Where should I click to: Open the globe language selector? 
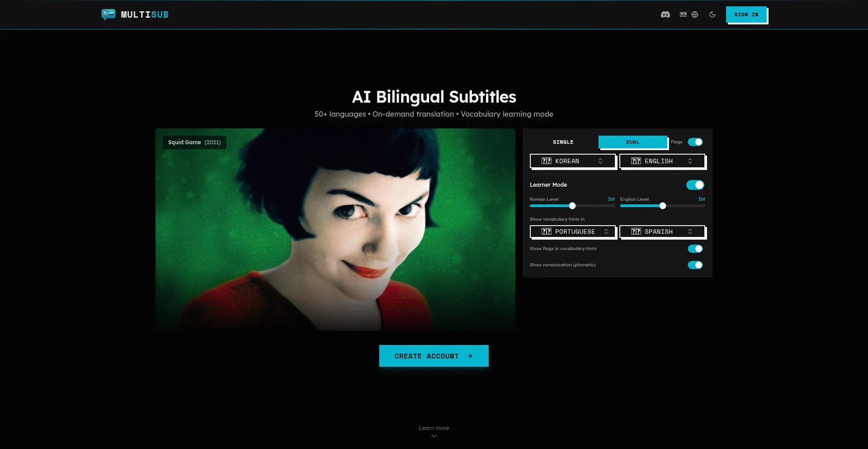click(695, 14)
